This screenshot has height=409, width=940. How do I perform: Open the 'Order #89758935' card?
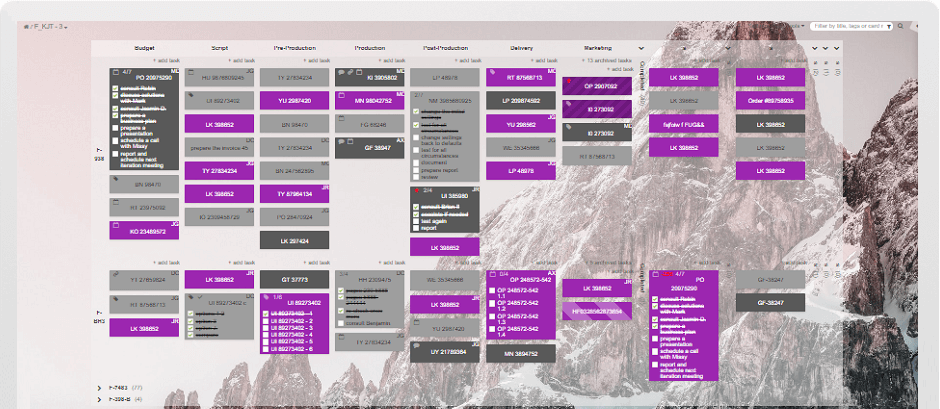[770, 100]
